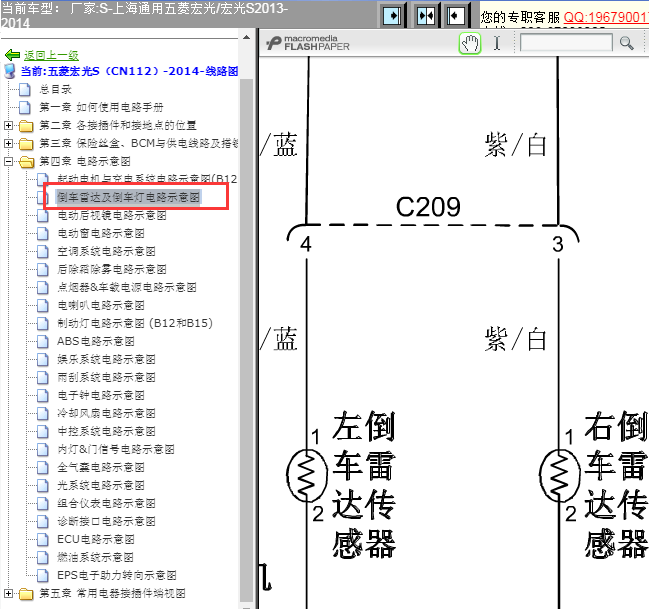Open 中控系统电路示意图
This screenshot has width=649, height=609.
106,431
